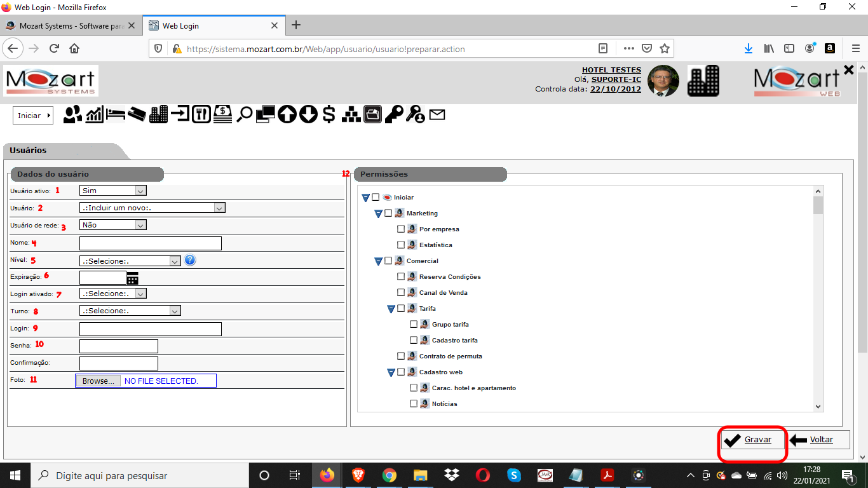
Task: Click the blue help icon beside Nível
Action: click(190, 260)
